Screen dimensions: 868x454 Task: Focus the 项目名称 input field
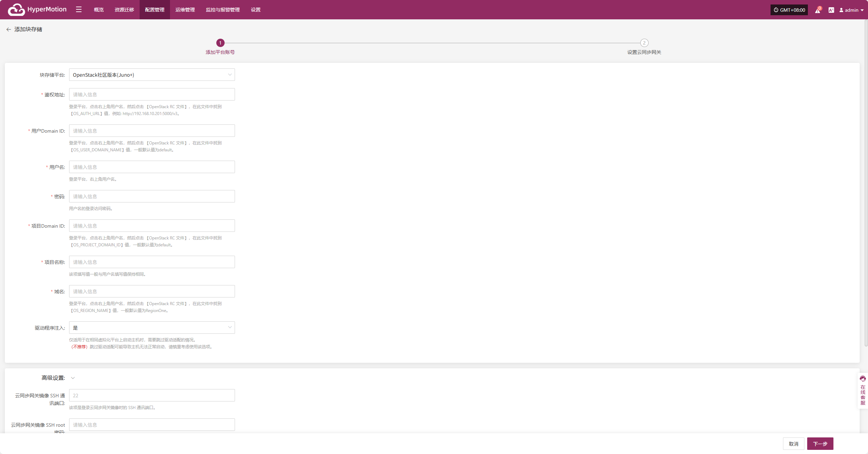point(152,262)
